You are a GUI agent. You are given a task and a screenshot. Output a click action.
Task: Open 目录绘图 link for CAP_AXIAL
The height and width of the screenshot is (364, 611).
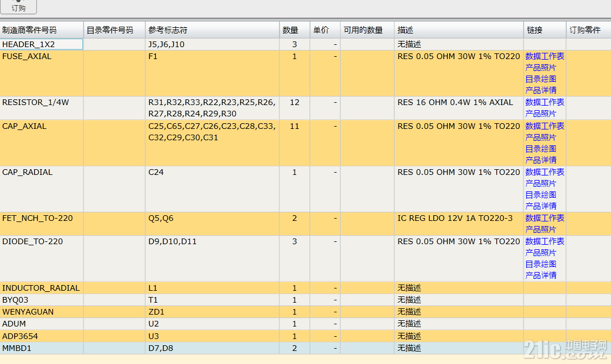[541, 149]
